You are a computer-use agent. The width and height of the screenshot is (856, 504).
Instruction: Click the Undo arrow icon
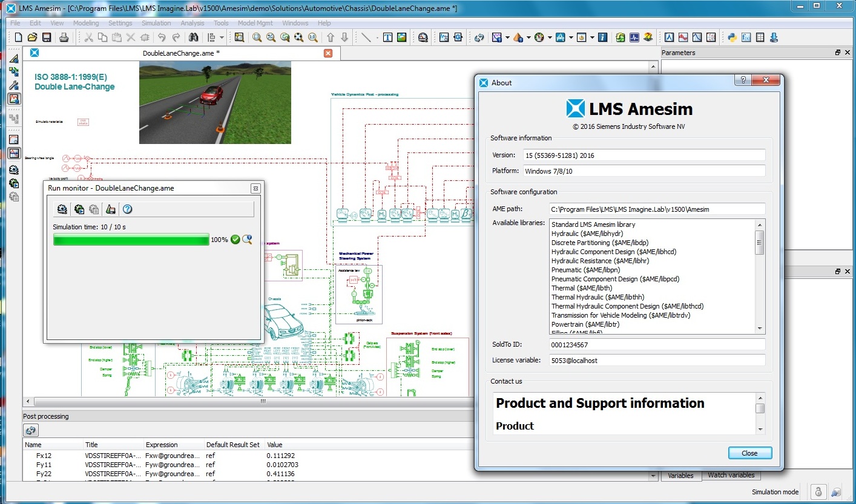click(162, 38)
